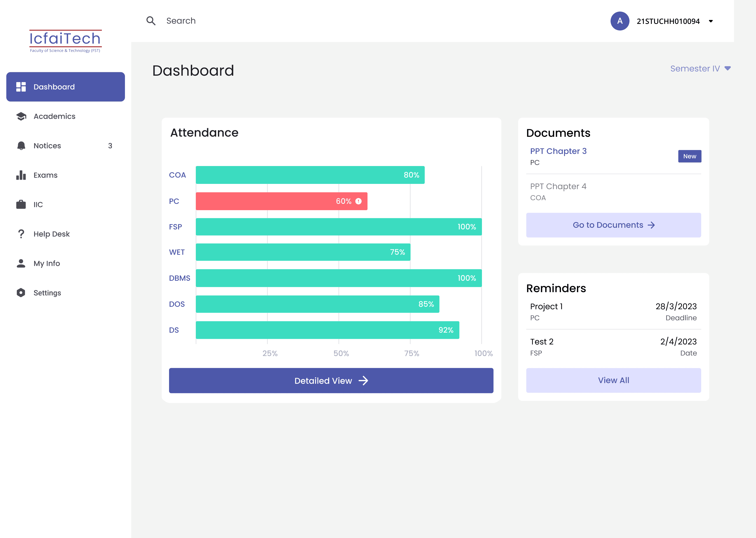Viewport: 756px width, 538px height.
Task: Click the red PC 60% attendance bar
Action: click(281, 201)
